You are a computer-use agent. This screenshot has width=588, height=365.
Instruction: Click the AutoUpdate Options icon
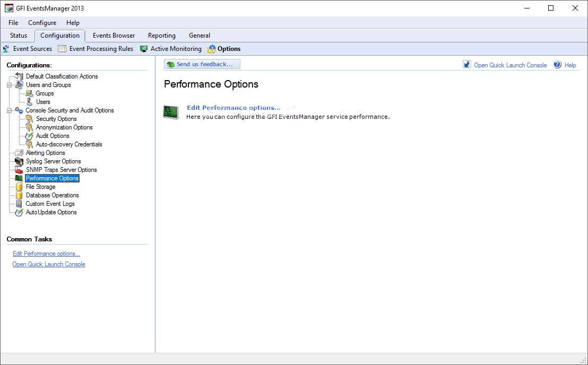tap(19, 212)
